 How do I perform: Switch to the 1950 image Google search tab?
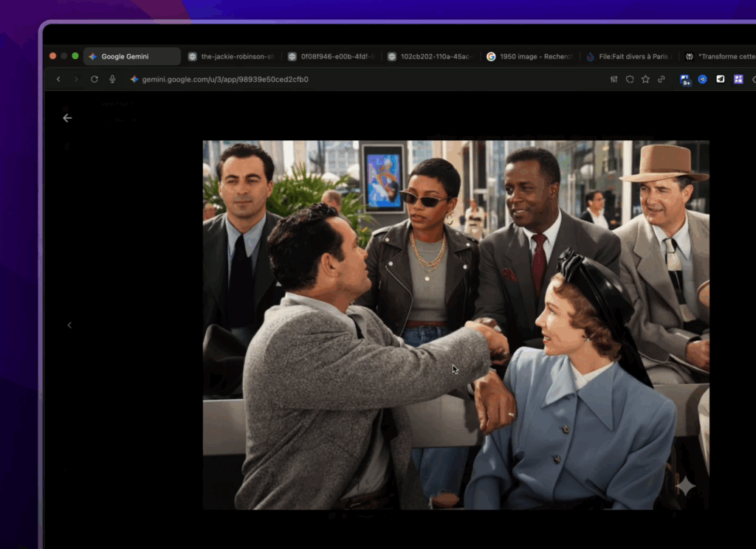point(530,56)
